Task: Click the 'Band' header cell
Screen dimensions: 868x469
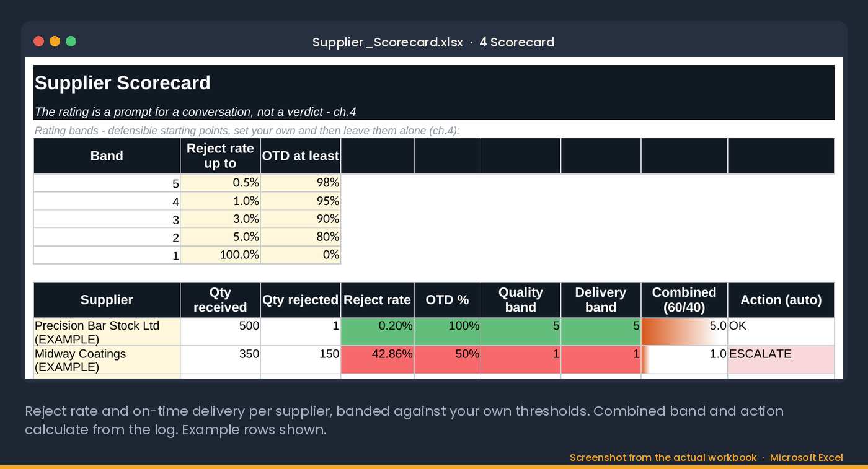Action: point(107,156)
